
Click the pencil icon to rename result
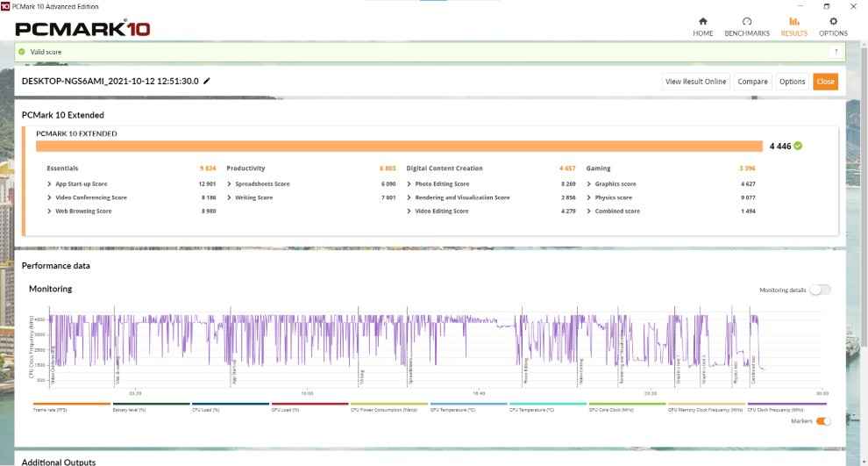coord(207,81)
